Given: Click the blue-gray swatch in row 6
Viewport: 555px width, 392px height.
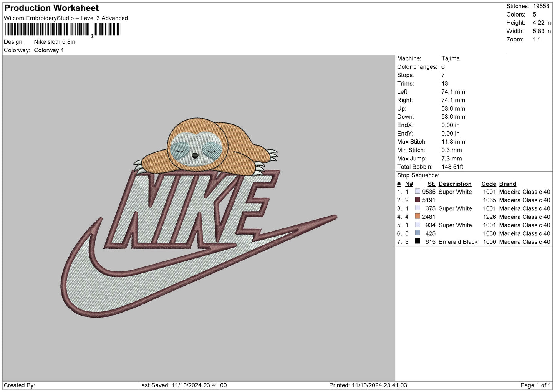Looking at the screenshot, I should point(417,233).
